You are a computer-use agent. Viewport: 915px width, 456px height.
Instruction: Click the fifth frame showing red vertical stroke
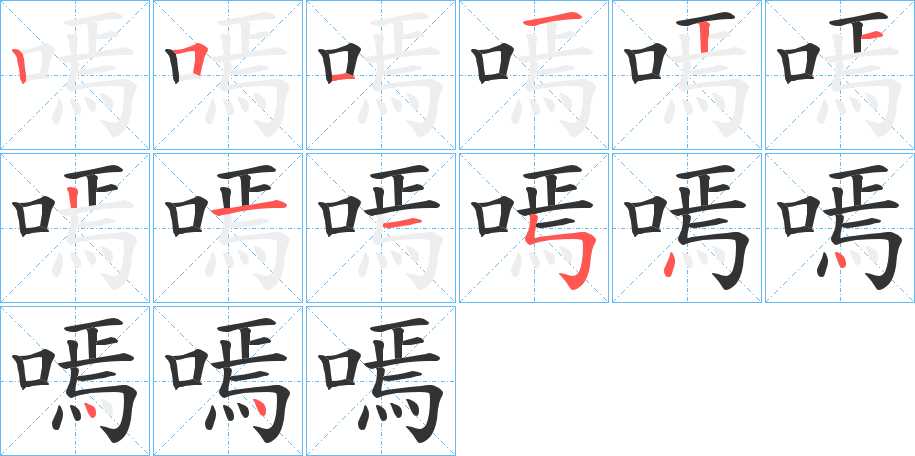click(x=687, y=75)
